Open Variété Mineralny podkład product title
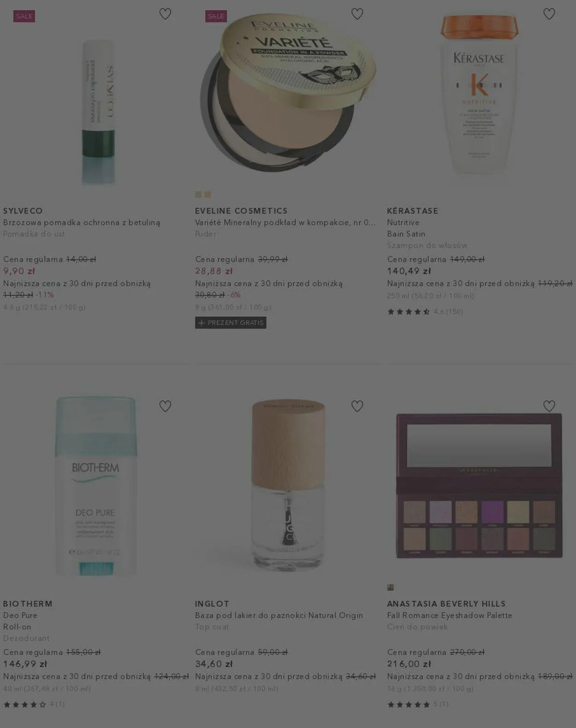 [285, 222]
